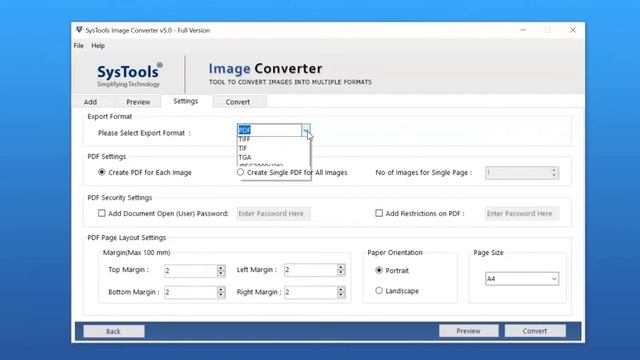The height and width of the screenshot is (360, 640).
Task: Click the SysTools app icon in title bar
Action: [79, 30]
